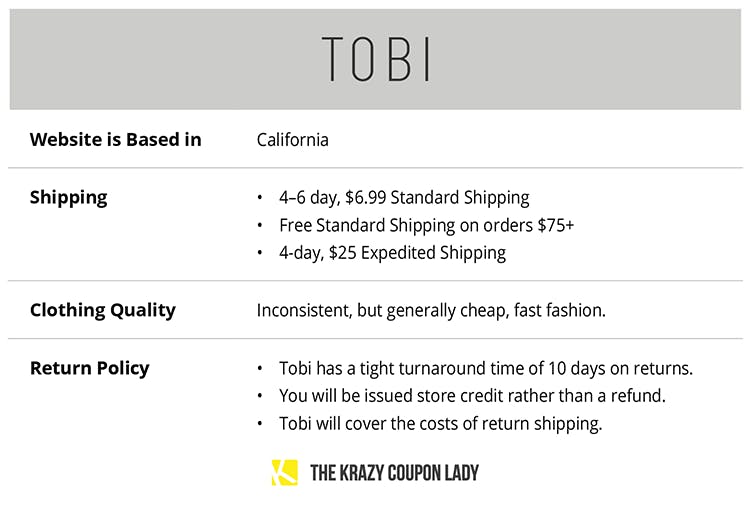Click bullet before "4-day, $25 Expedited"
750x514 pixels.
coord(261,253)
